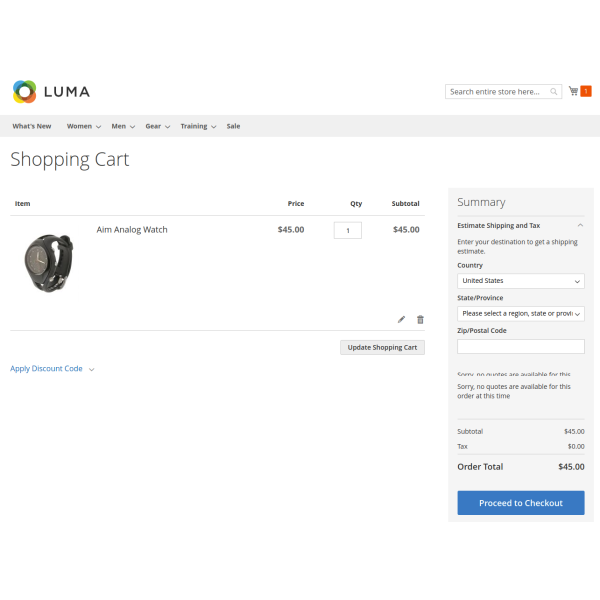Screen dimensions: 600x600
Task: Focus the Zip/Postal Code field
Action: (520, 346)
